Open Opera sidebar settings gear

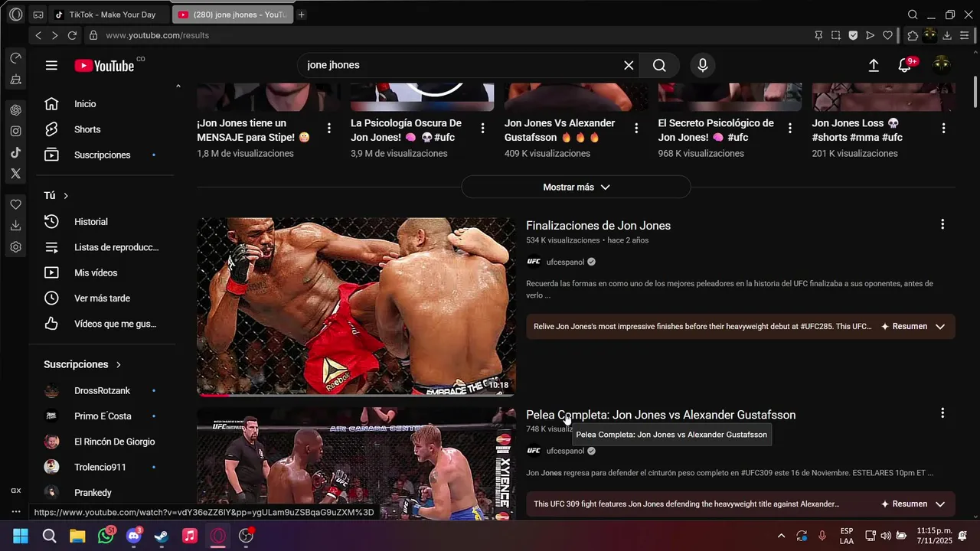pyautogui.click(x=15, y=247)
